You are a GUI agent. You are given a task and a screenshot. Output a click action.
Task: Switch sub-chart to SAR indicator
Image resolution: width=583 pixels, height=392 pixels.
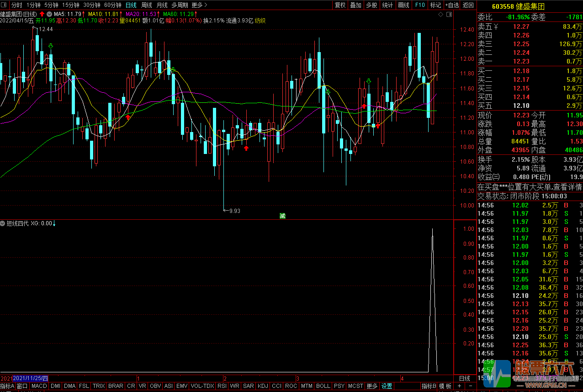click(x=249, y=386)
